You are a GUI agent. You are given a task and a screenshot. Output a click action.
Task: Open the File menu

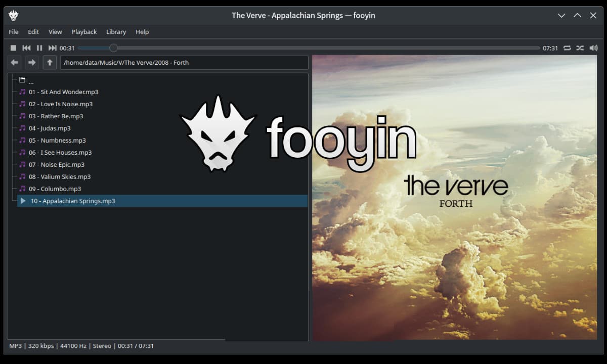tap(14, 32)
